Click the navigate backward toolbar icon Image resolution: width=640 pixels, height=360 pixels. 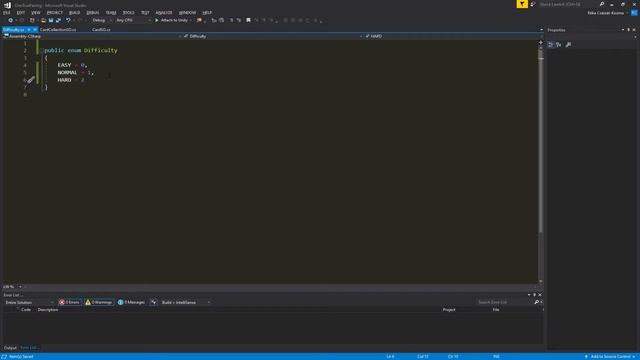click(x=11, y=20)
